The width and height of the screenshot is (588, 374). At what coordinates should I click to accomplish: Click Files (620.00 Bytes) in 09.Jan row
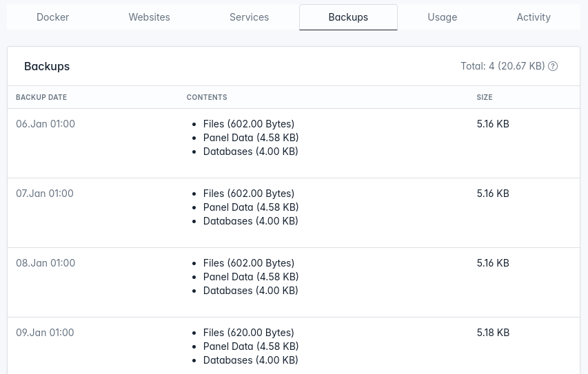point(249,333)
